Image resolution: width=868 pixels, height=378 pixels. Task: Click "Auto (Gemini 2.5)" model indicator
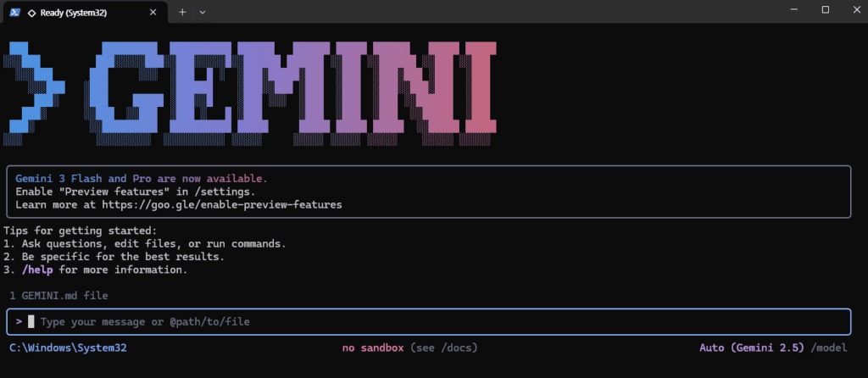752,348
